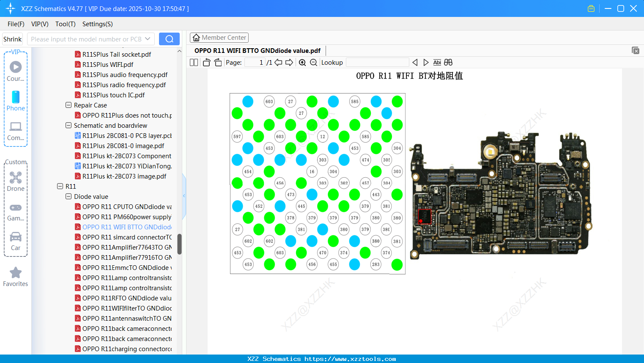Open the binoculars search tool
644x363 pixels.
448,62
